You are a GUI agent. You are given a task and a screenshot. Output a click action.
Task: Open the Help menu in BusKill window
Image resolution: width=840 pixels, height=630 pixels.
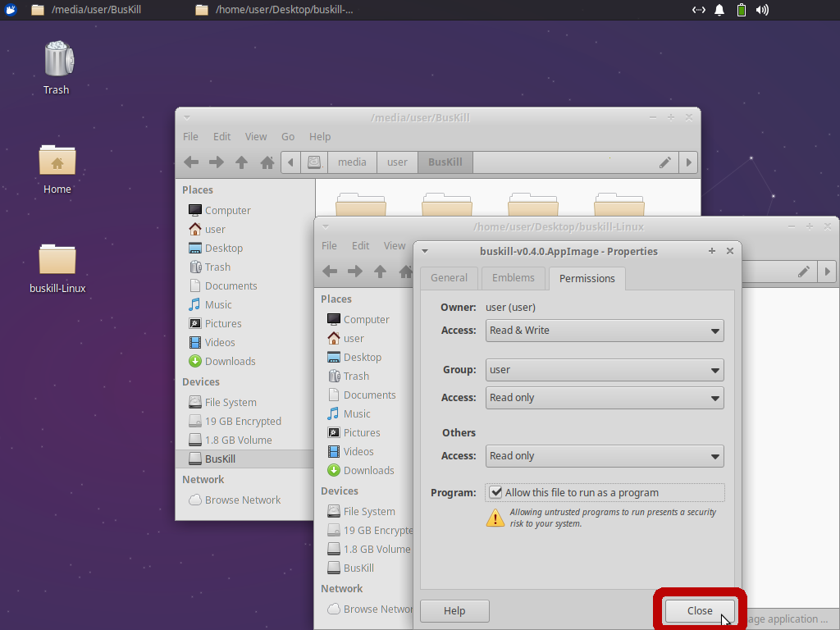(x=320, y=137)
